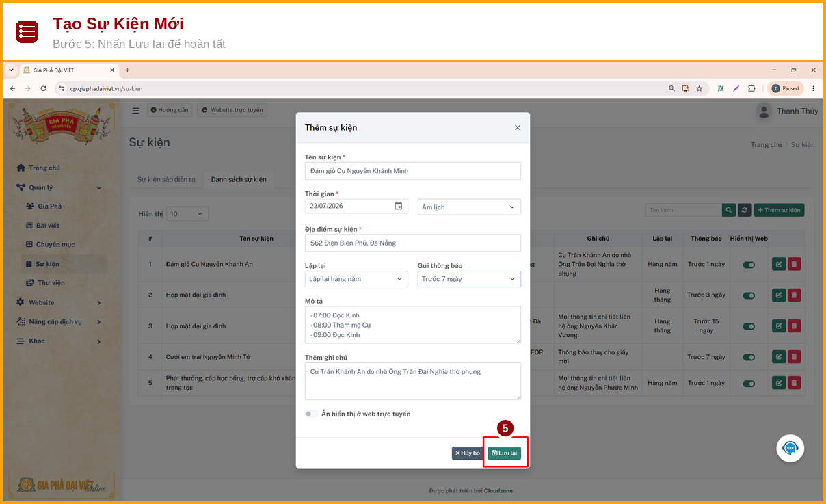The width and height of the screenshot is (826, 504).
Task: Edit event in row 2
Action: tap(779, 295)
